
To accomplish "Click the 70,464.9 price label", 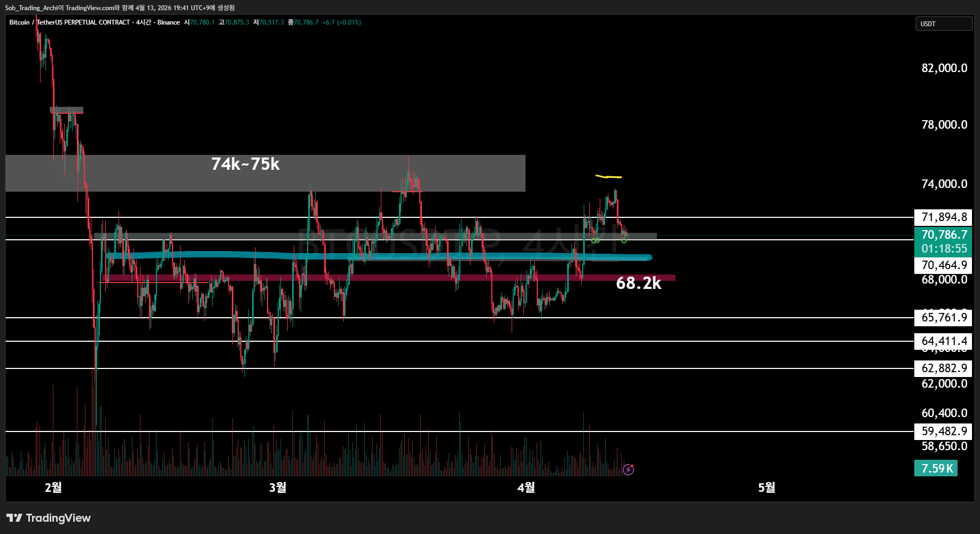I will click(944, 265).
